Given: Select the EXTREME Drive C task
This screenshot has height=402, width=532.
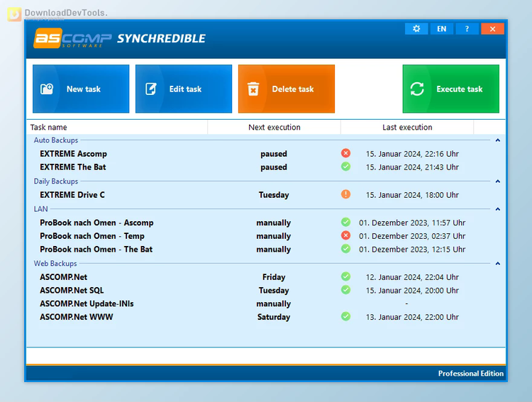Looking at the screenshot, I should click(x=266, y=195).
